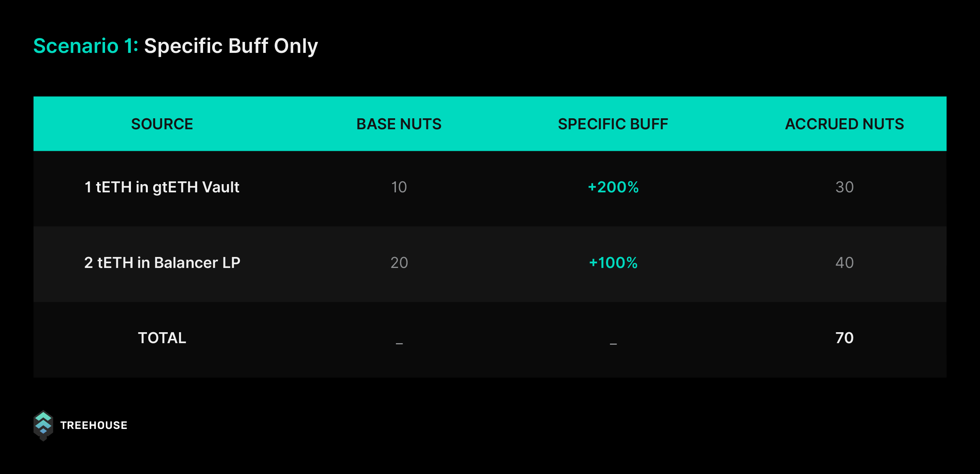Click the base nuts value 10

coord(399,187)
